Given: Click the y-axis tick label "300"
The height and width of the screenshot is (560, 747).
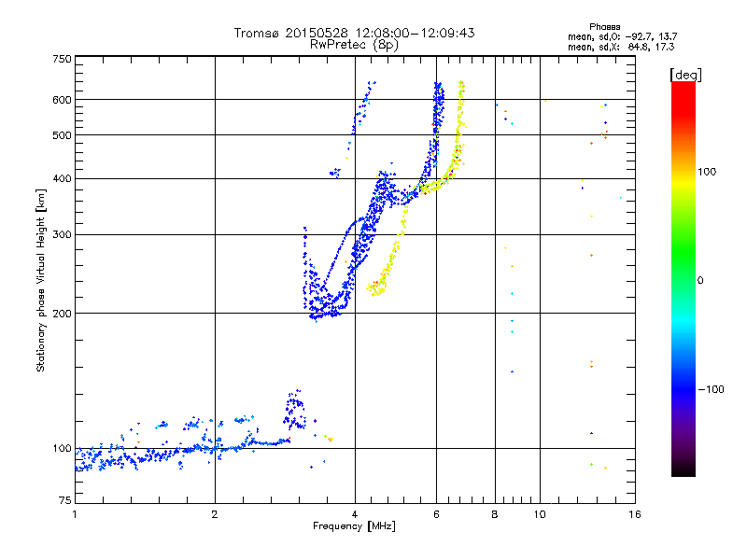Looking at the screenshot, I should coord(63,235).
